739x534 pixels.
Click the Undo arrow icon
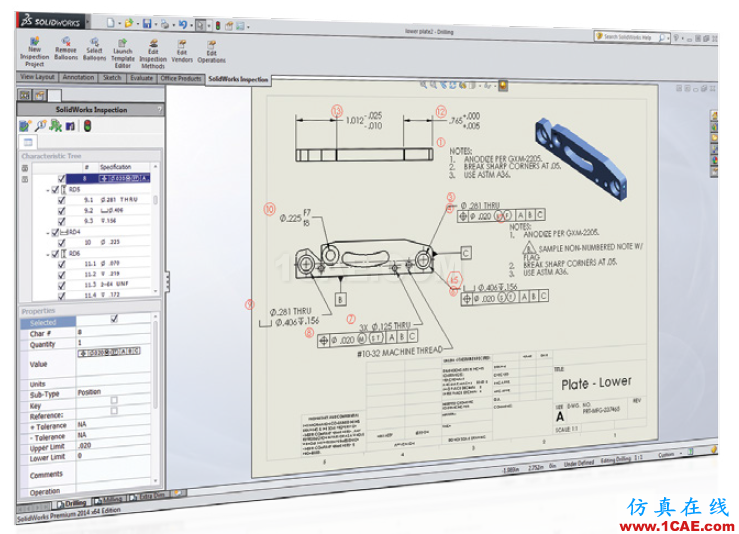(x=183, y=25)
